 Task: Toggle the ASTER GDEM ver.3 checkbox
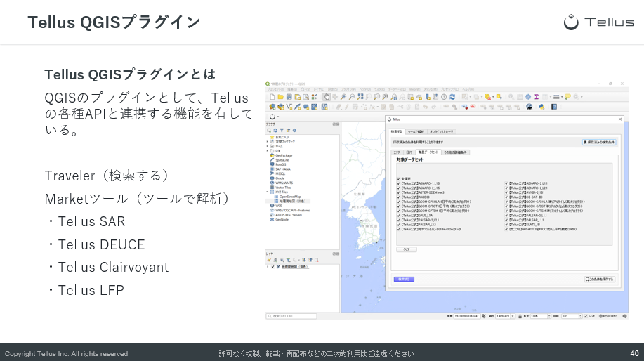[x=398, y=192]
